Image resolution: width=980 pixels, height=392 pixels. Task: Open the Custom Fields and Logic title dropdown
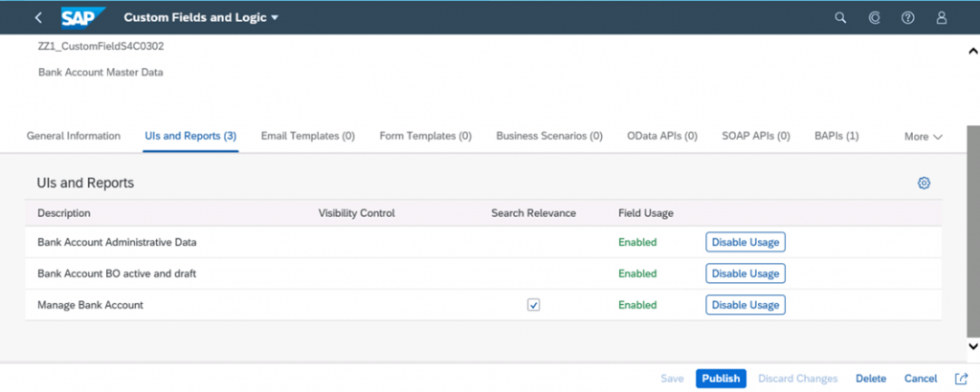201,17
